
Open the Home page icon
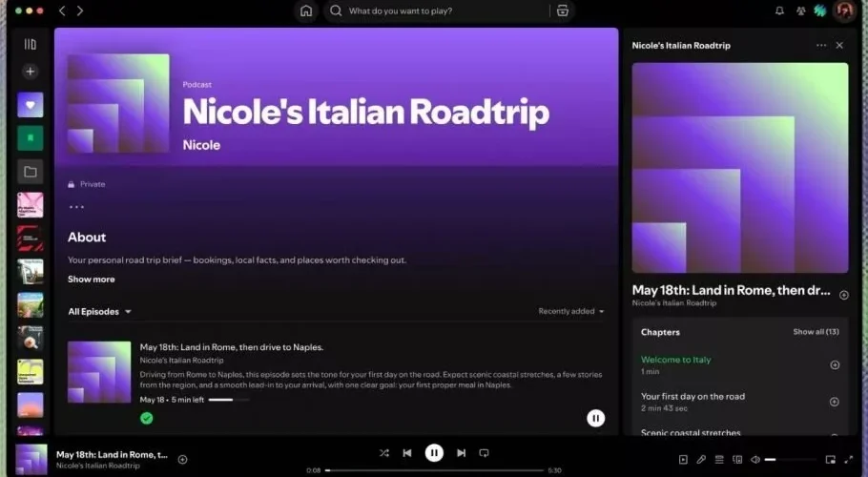click(306, 10)
